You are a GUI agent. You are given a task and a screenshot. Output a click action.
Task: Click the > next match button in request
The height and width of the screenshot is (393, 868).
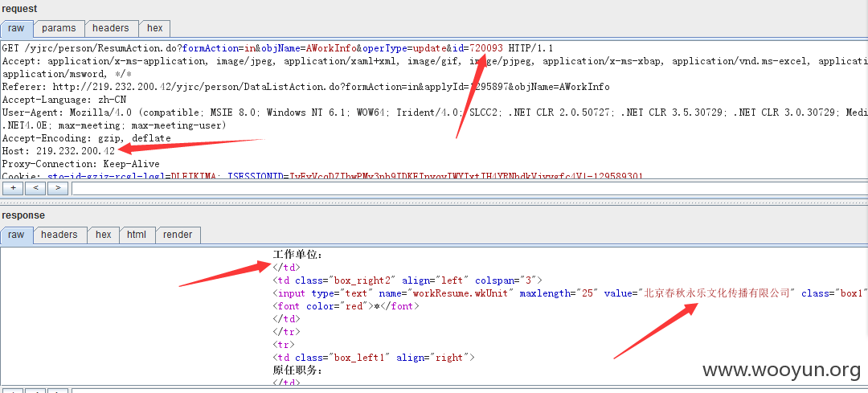coord(58,188)
